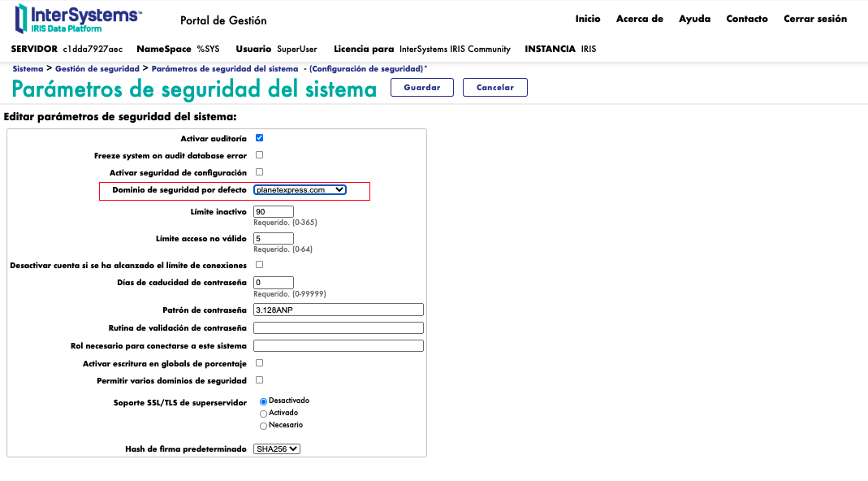Select the Desactivado SSL/TLS radio button
868x481 pixels.
(264, 401)
